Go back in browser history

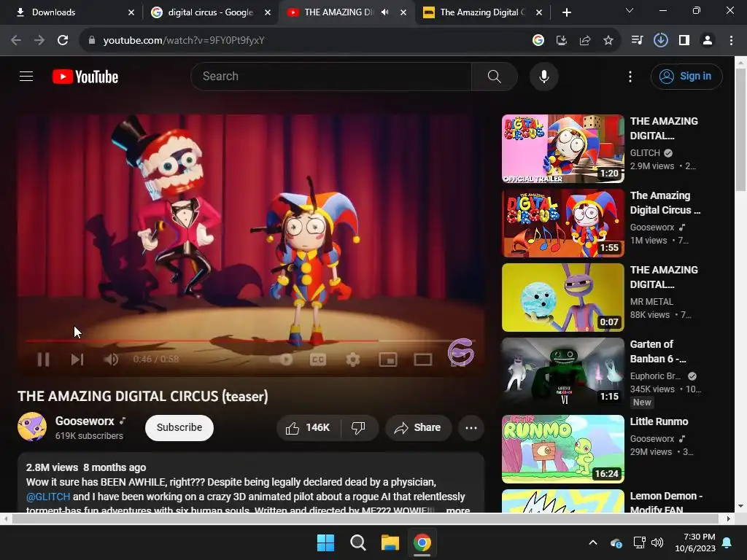(x=16, y=40)
